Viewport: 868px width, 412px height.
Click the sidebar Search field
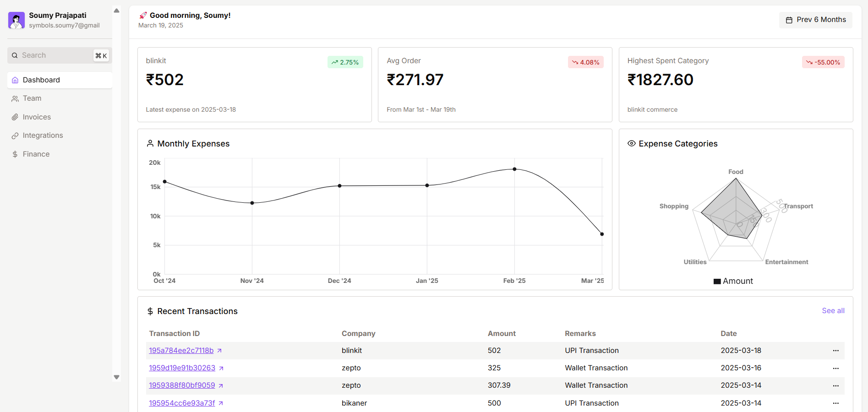60,55
